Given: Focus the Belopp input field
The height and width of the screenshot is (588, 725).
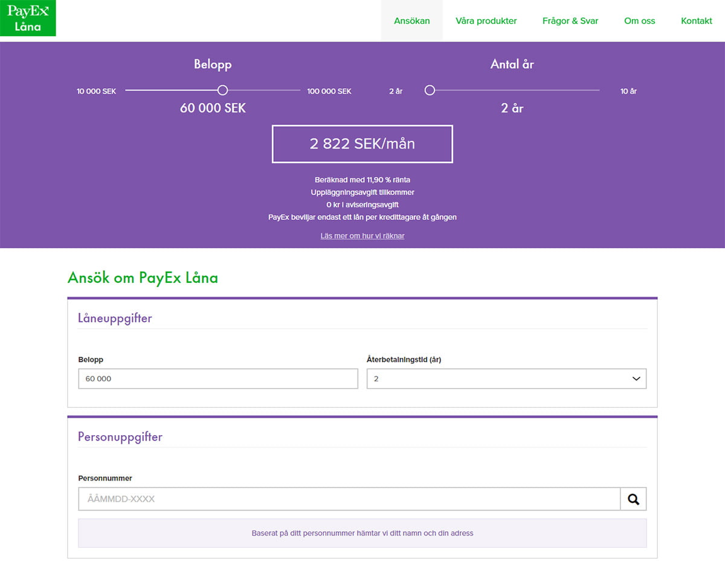Looking at the screenshot, I should point(218,379).
